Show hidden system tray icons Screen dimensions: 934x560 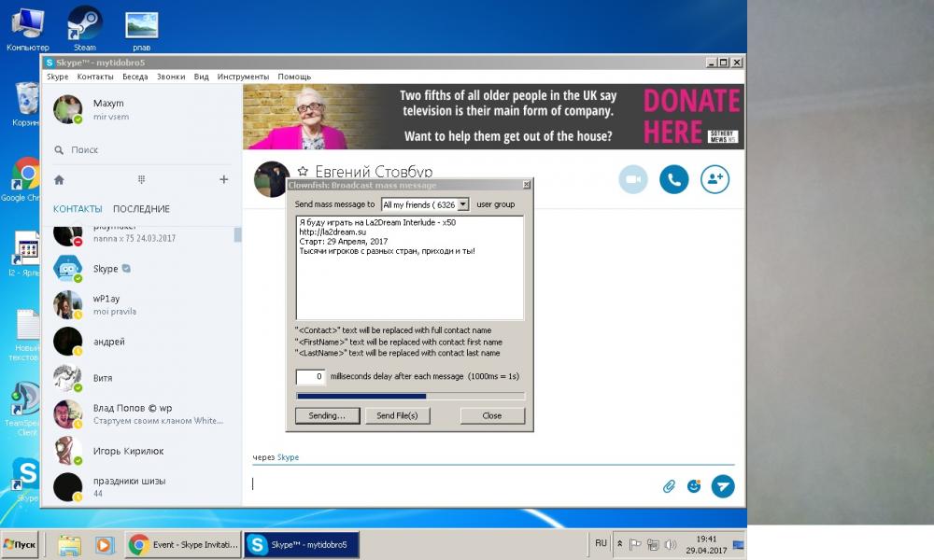click(x=618, y=543)
